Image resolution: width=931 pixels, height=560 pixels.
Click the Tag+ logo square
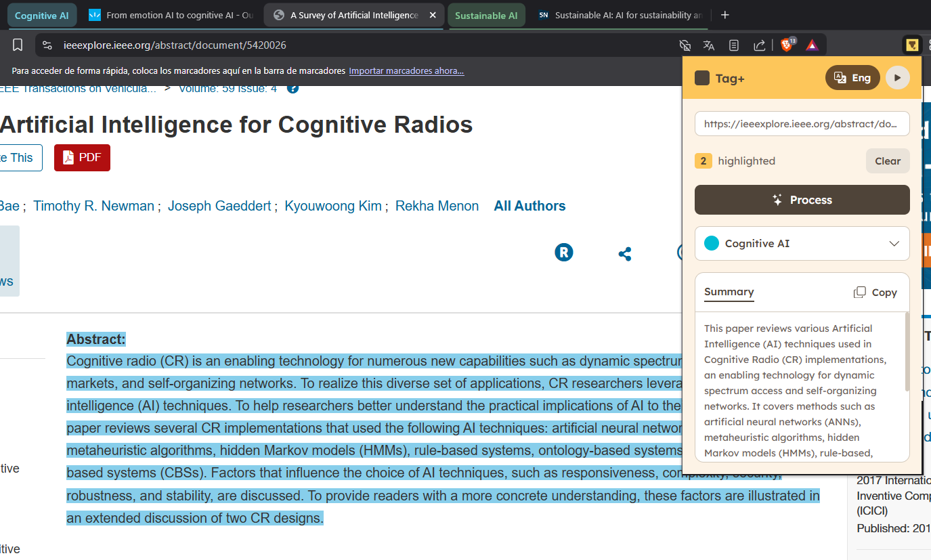coord(702,79)
